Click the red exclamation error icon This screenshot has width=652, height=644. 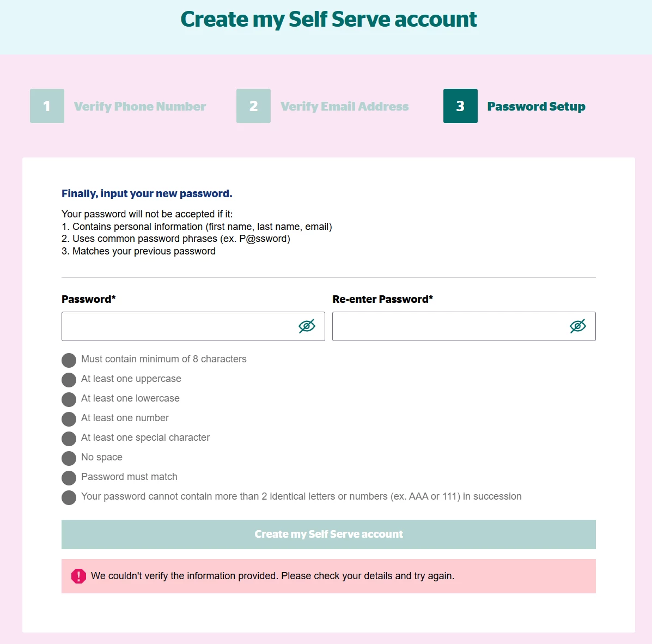click(78, 576)
